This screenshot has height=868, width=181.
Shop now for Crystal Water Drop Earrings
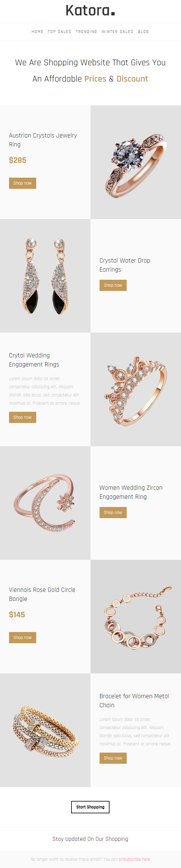(113, 286)
